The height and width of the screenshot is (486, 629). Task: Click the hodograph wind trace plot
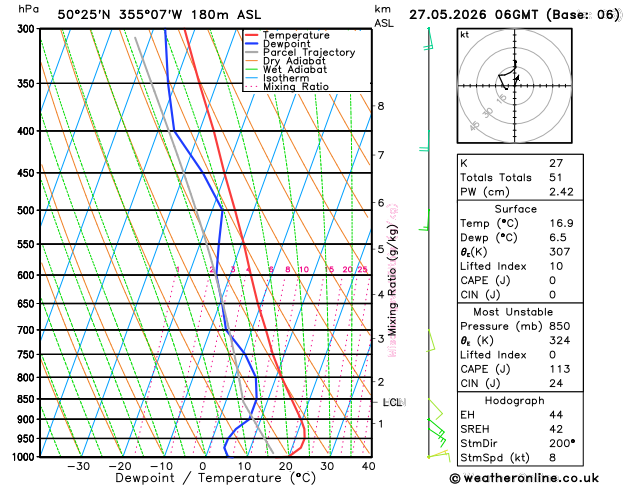click(509, 75)
